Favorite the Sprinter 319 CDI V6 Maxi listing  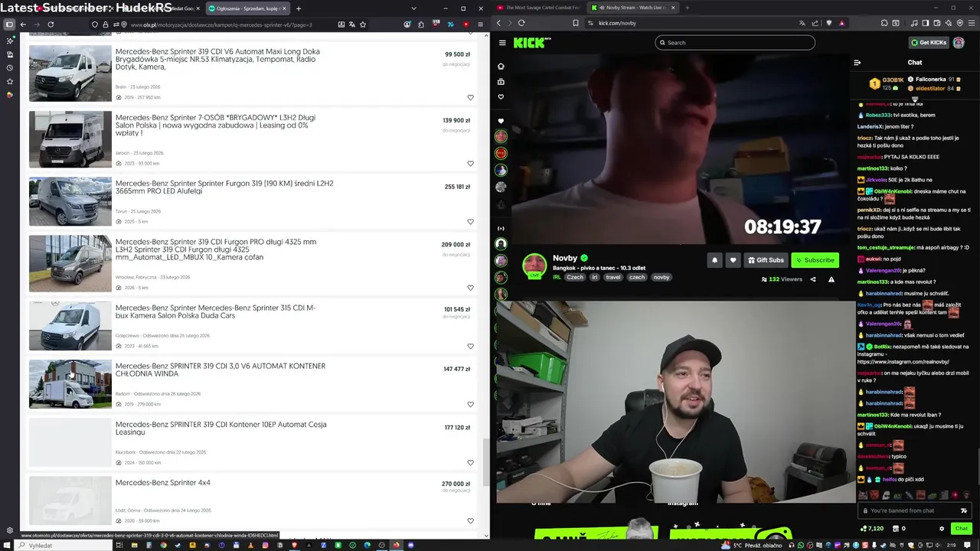click(470, 97)
